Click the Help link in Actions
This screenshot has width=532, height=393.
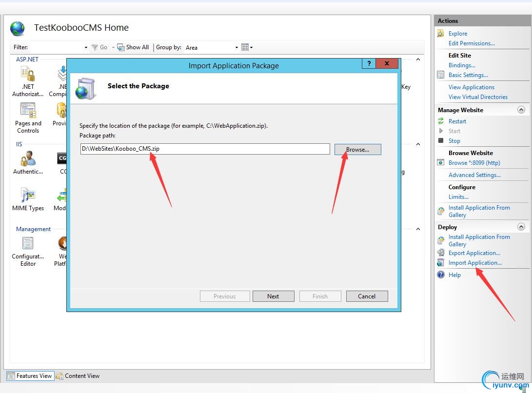[454, 275]
